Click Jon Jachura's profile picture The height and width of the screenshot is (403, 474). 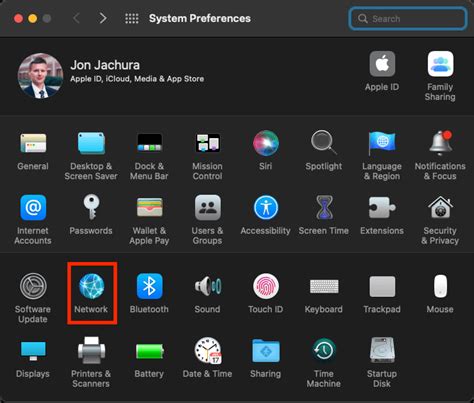coord(40,76)
